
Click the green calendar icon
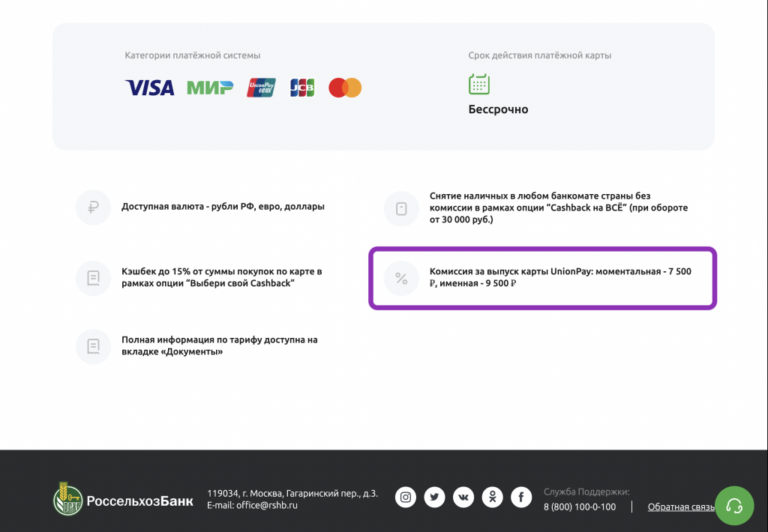tap(478, 84)
